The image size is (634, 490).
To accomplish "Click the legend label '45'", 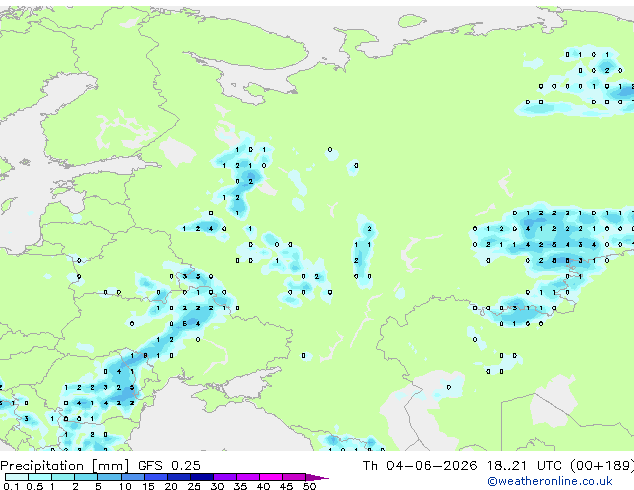I will 286,486.
